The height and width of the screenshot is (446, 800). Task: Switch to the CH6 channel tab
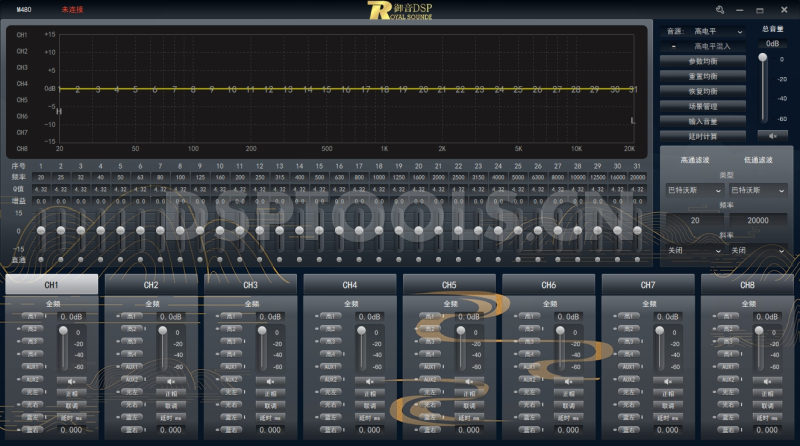(x=549, y=285)
